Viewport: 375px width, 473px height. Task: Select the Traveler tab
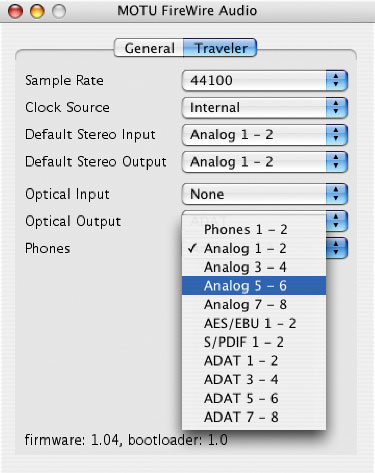220,48
